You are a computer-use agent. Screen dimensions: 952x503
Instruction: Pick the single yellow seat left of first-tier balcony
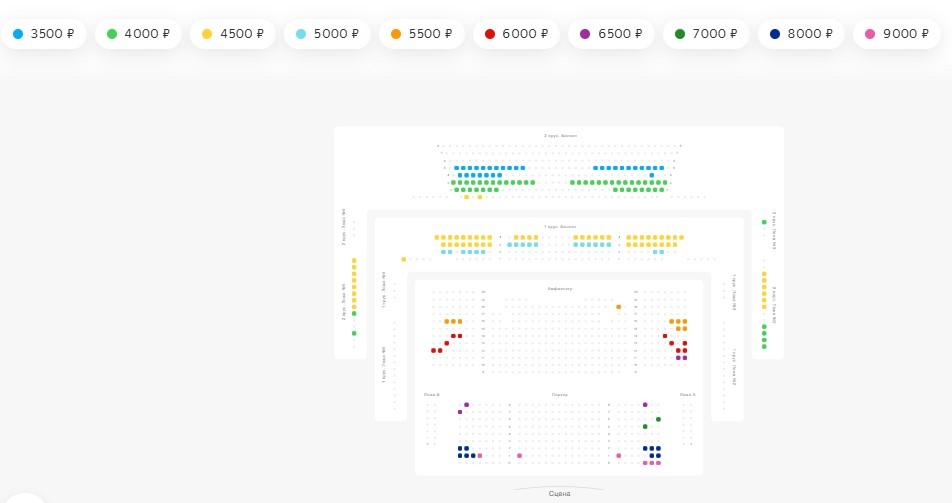(404, 259)
